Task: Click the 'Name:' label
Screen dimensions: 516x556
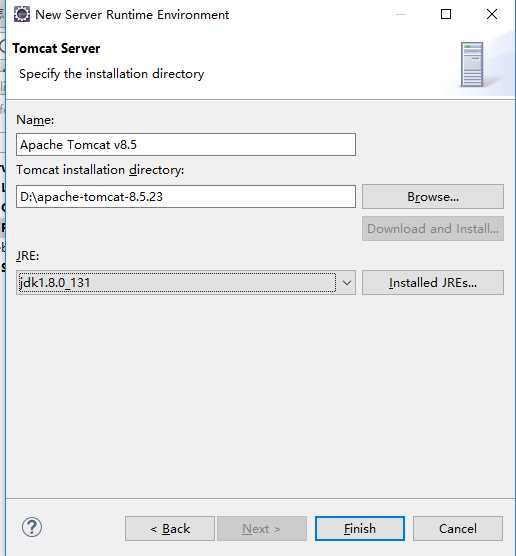Action: pos(35,120)
